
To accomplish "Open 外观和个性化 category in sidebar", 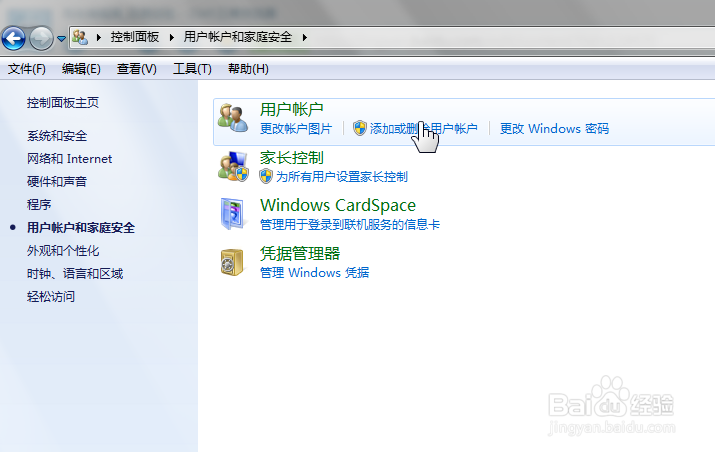I will coord(63,250).
